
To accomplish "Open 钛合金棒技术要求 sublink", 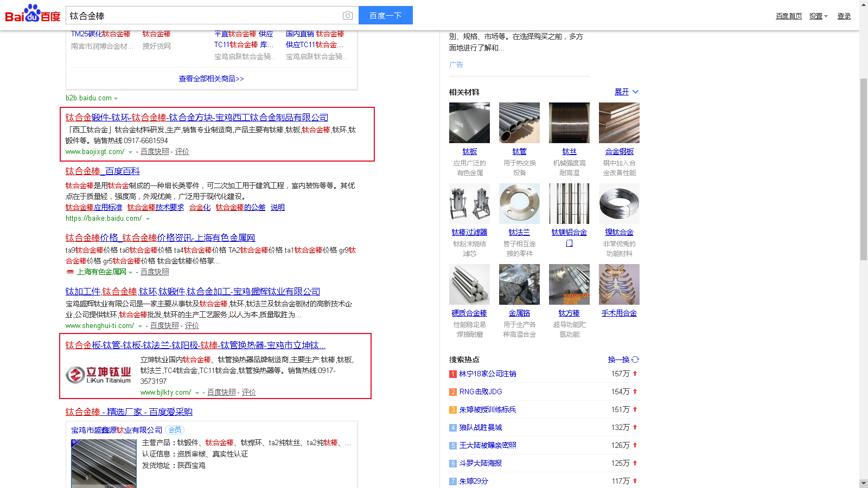I will pyautogui.click(x=156, y=207).
